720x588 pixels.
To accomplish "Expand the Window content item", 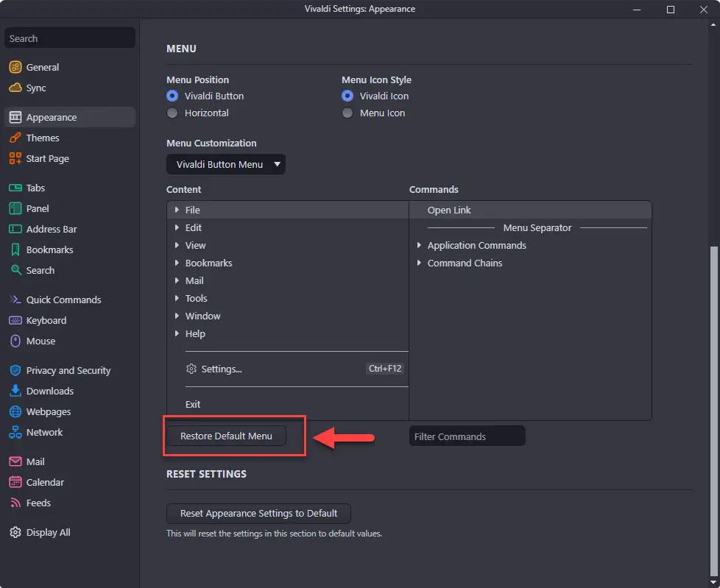I will [177, 316].
